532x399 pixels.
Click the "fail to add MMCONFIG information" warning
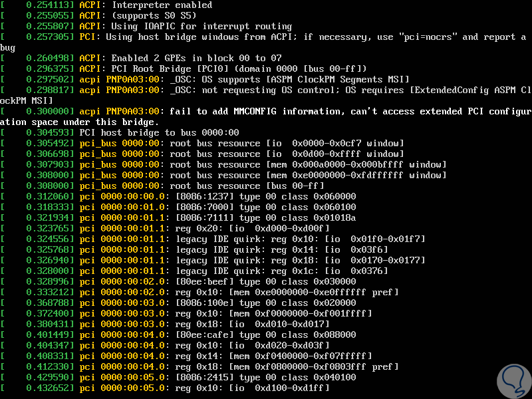click(x=253, y=112)
